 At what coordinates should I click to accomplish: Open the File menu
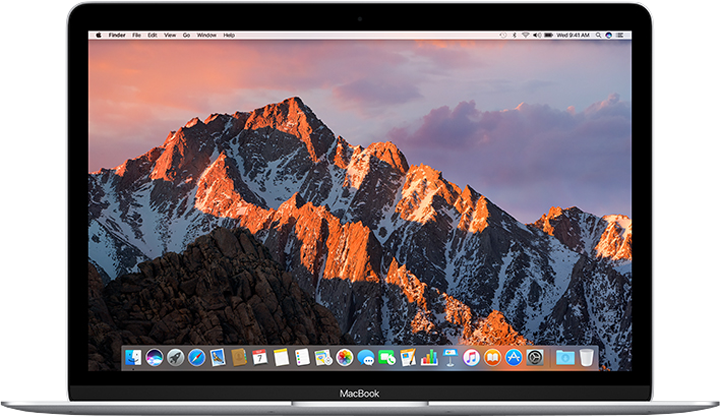[137, 35]
